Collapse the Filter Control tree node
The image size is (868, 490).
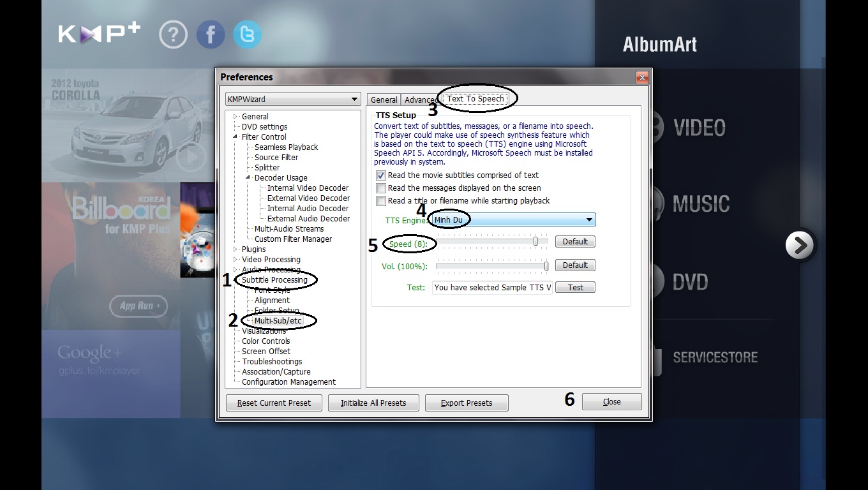tap(236, 137)
